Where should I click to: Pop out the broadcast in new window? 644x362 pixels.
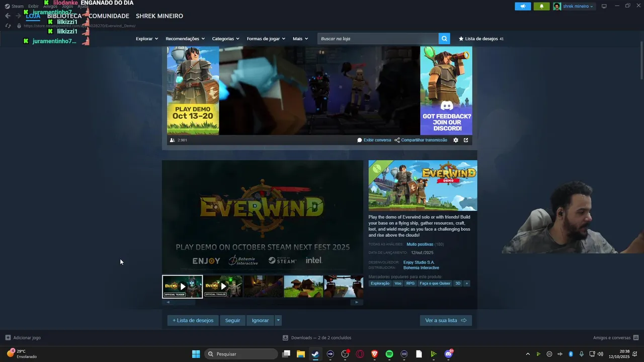tap(466, 140)
